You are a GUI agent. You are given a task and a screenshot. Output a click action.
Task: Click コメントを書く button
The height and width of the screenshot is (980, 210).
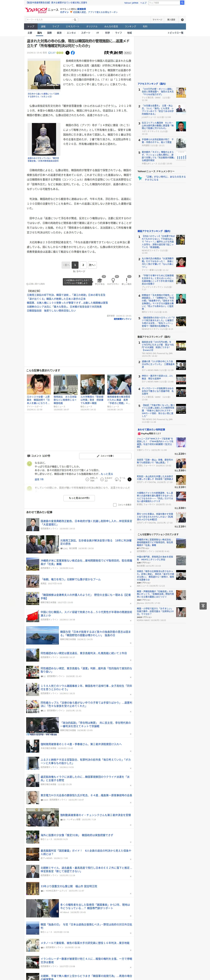pyautogui.click(x=105, y=456)
